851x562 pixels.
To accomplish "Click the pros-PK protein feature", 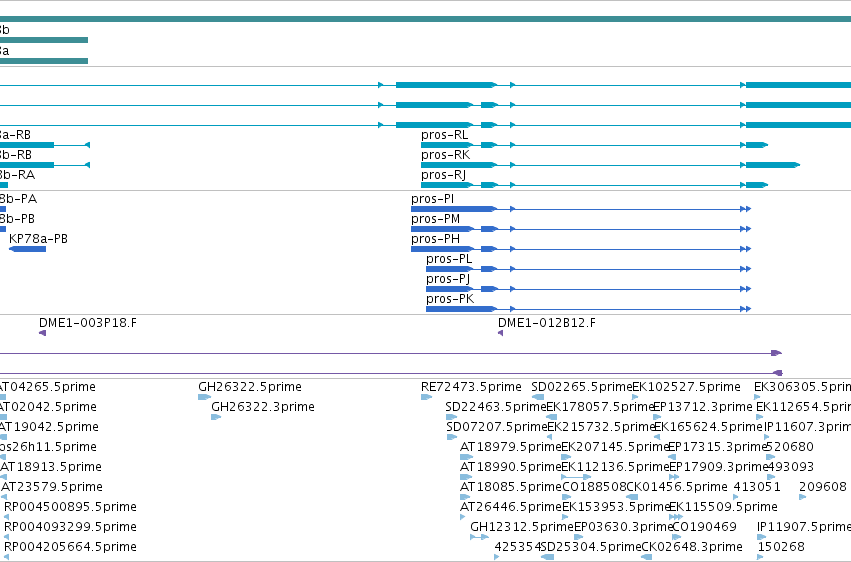I will (x=588, y=309).
